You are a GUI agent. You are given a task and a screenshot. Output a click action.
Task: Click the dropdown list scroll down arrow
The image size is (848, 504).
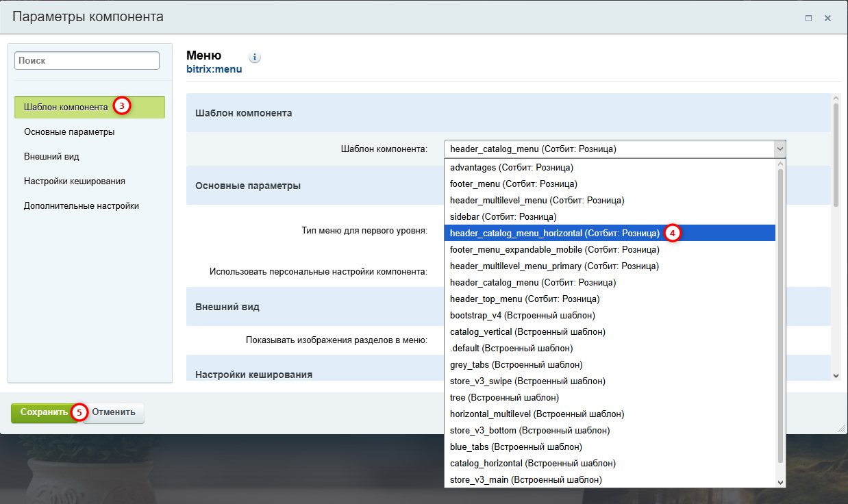point(780,481)
